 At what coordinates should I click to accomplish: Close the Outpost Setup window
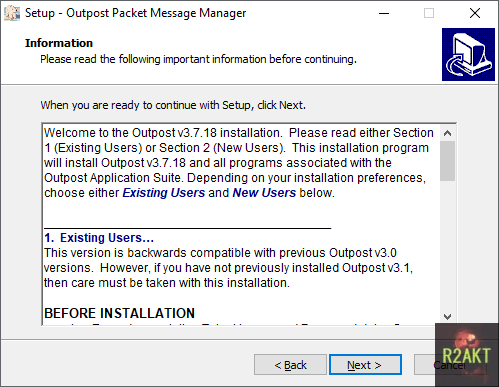coord(475,13)
